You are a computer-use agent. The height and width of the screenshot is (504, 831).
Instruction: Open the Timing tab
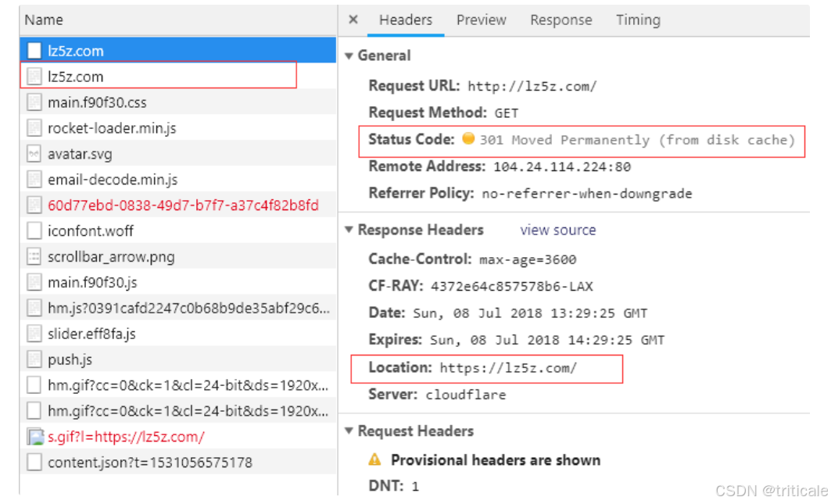(x=638, y=20)
